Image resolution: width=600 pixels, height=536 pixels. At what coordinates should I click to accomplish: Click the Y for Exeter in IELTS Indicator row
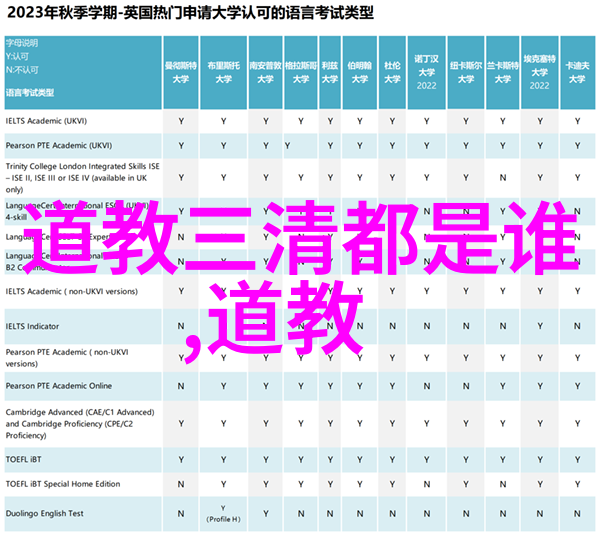(x=540, y=326)
